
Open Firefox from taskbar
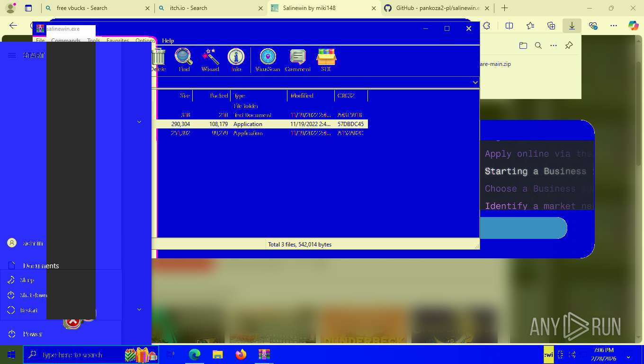click(241, 355)
